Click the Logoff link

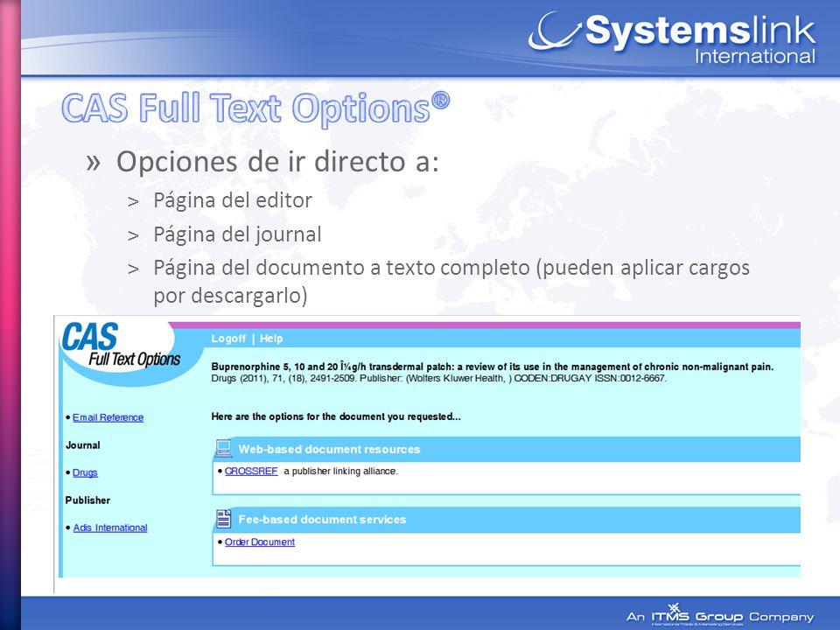(x=228, y=339)
